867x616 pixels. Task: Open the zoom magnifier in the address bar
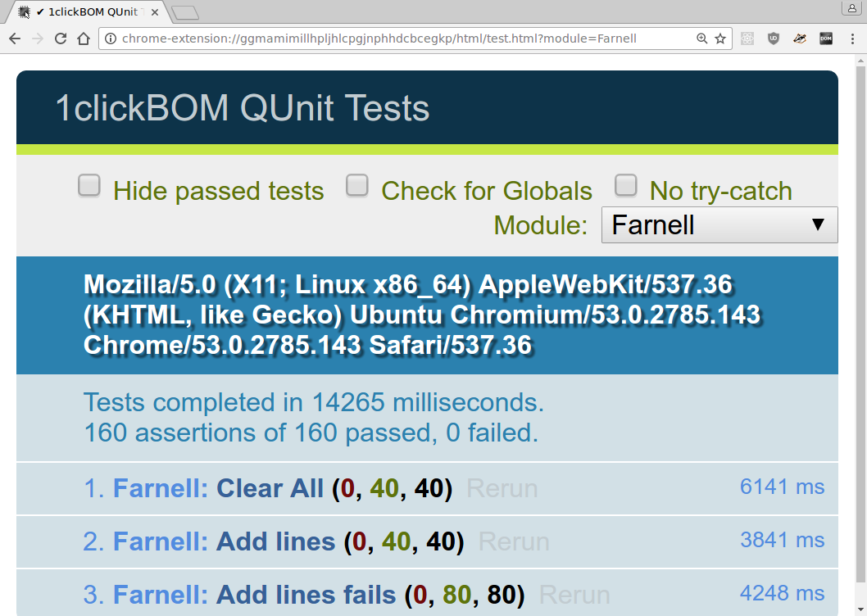701,38
